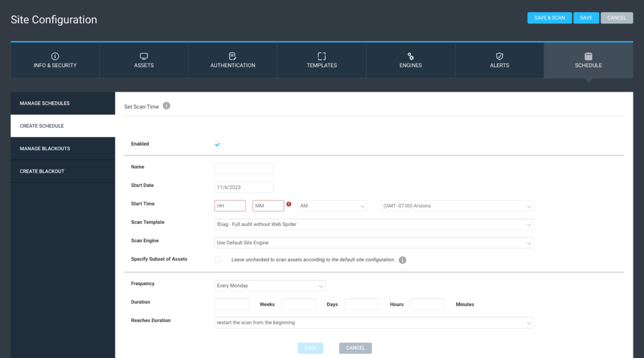Image resolution: width=644 pixels, height=358 pixels.
Task: Open the Scan Template dropdown
Action: click(374, 224)
